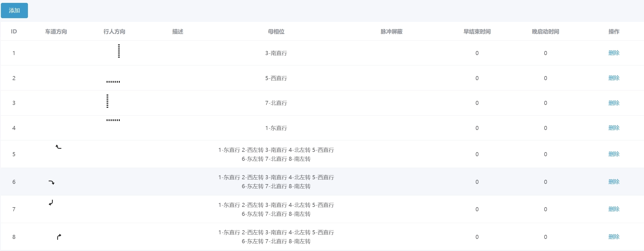Click the lane direction arrow in row 5
This screenshot has width=644, height=251.
coord(58,147)
